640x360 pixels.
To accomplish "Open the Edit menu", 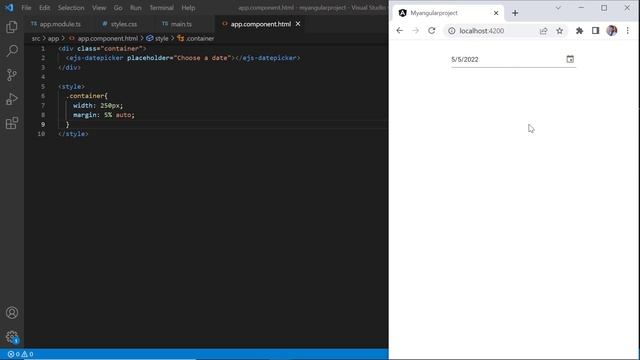I will (44, 8).
